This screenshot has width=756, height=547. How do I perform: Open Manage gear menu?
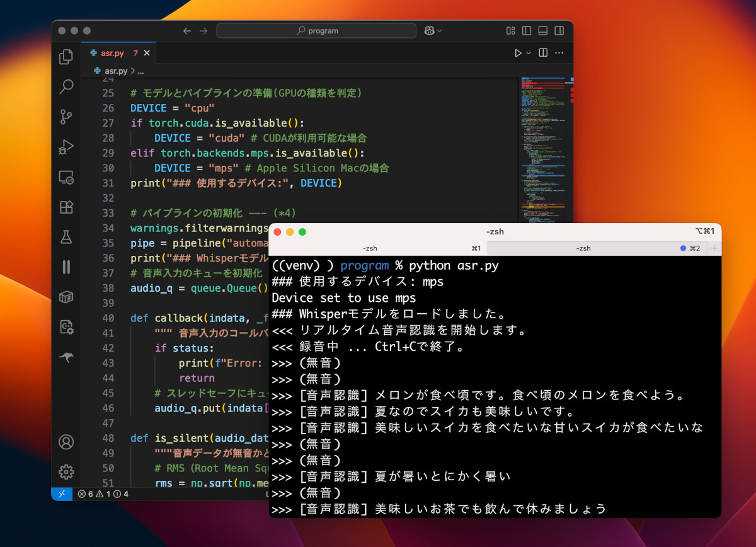pyautogui.click(x=66, y=471)
